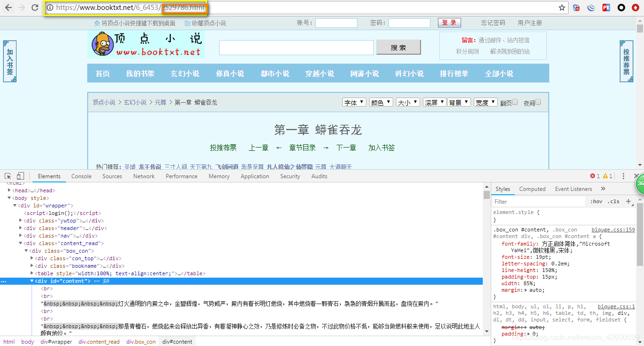Click the site search text box
Screen dimensions: 644x346
click(x=297, y=48)
